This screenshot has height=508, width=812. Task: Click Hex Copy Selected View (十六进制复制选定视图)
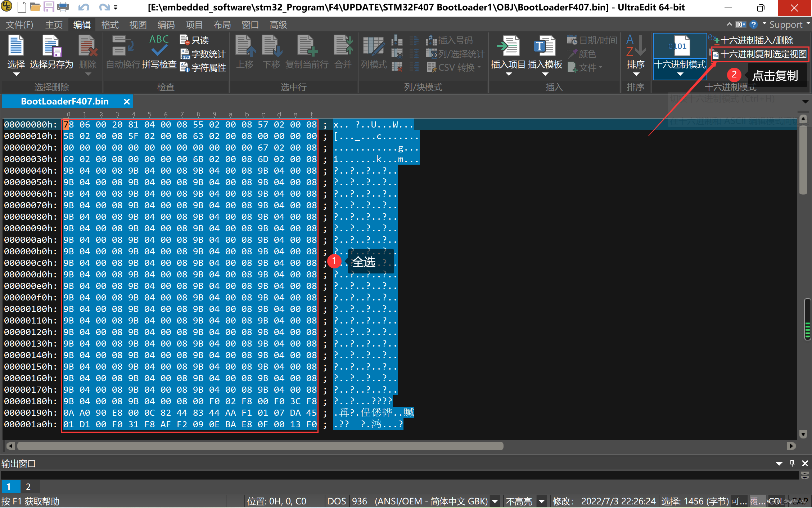[x=760, y=54]
